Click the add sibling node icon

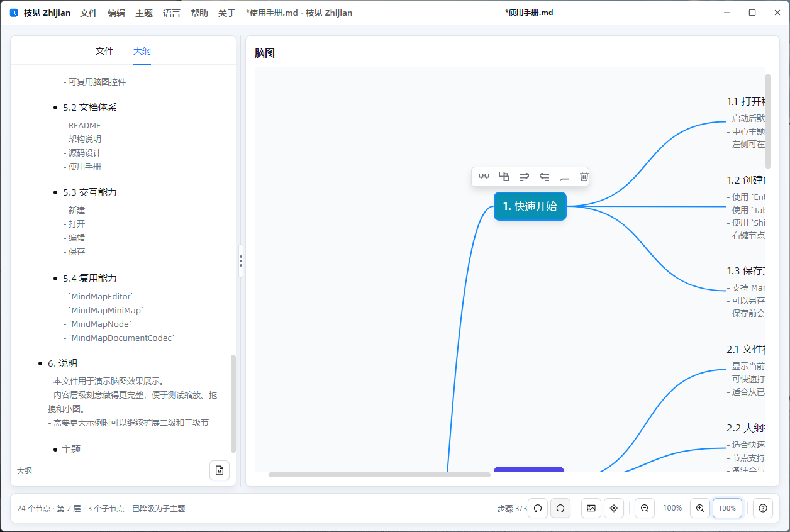coord(484,177)
